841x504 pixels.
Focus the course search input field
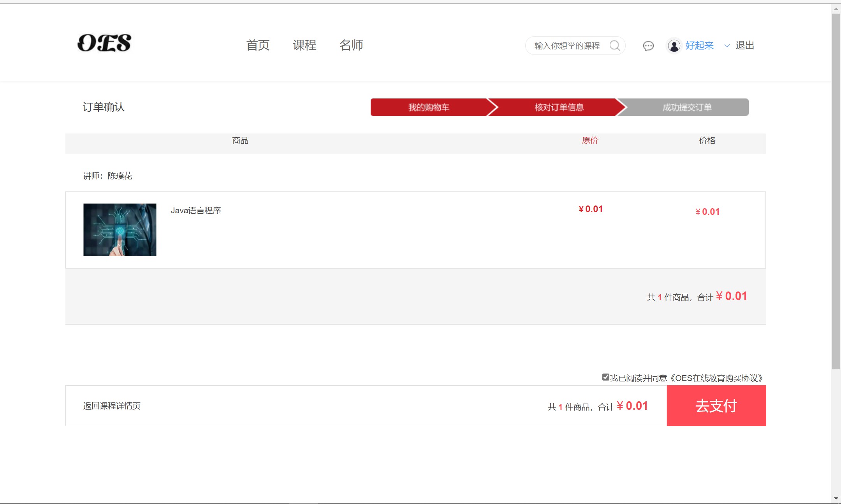[x=567, y=46]
